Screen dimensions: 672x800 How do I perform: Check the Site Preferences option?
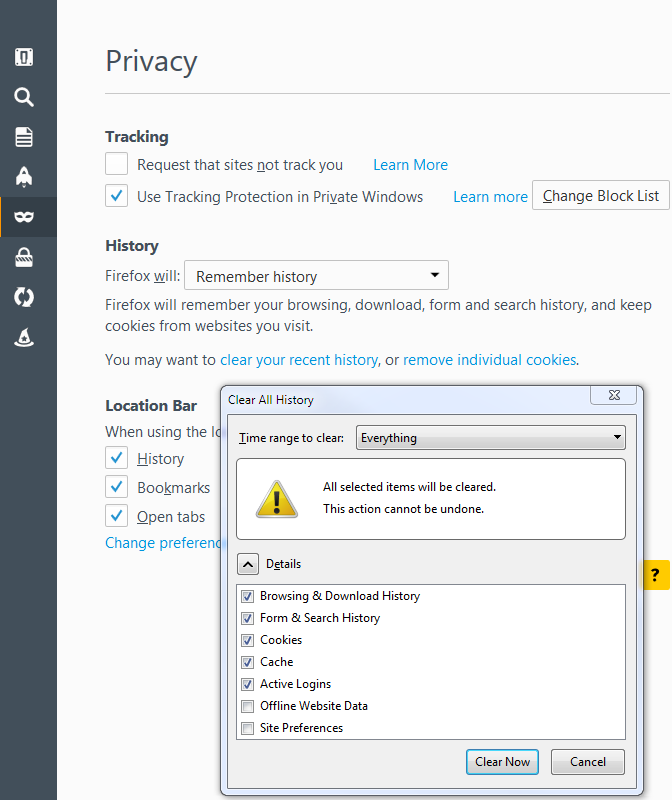point(247,728)
